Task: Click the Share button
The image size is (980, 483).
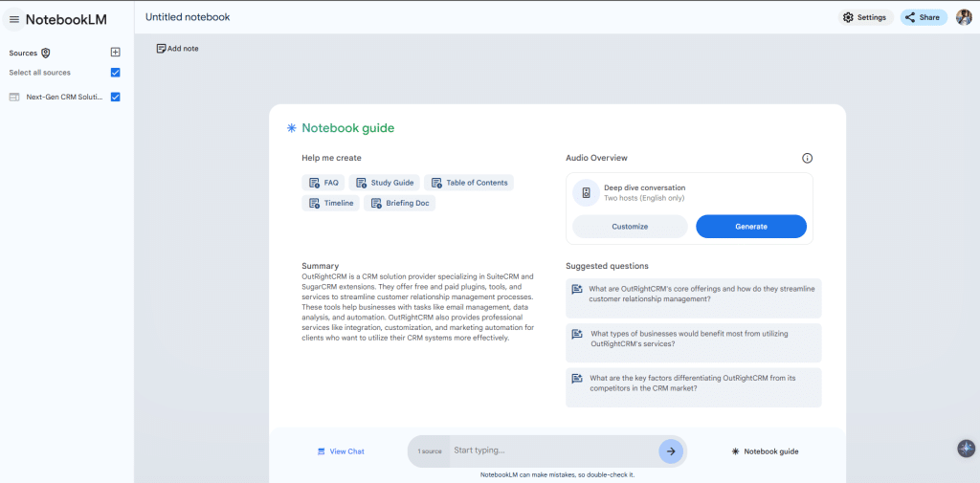Action: [924, 17]
